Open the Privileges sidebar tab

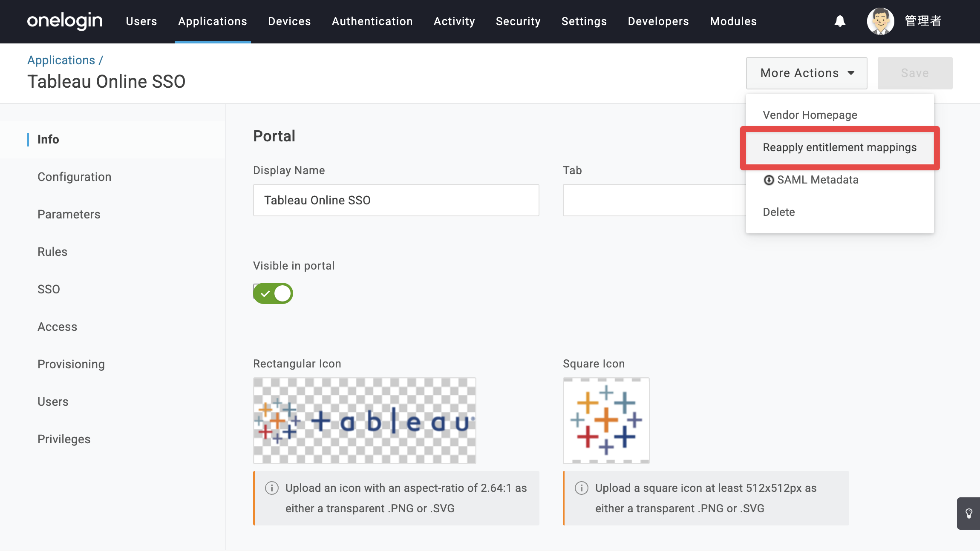point(112,439)
